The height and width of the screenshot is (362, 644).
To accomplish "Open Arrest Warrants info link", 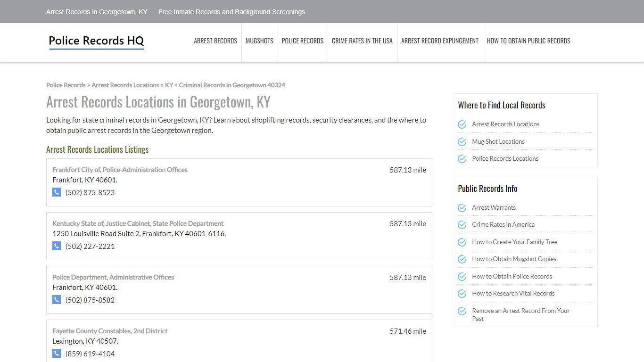I will pyautogui.click(x=494, y=208).
